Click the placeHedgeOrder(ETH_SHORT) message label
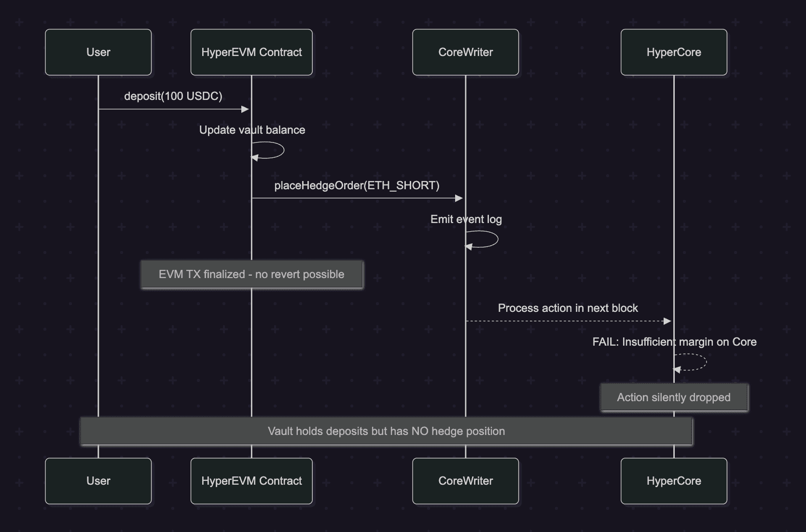This screenshot has height=532, width=806. click(x=357, y=185)
